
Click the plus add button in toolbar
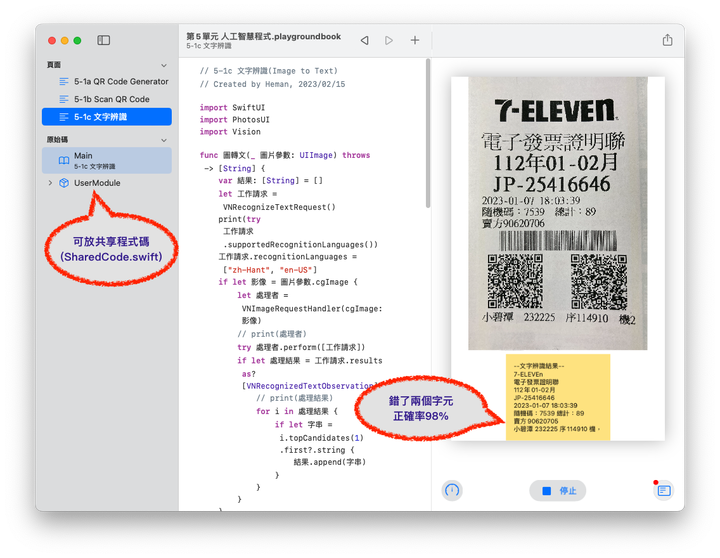415,40
